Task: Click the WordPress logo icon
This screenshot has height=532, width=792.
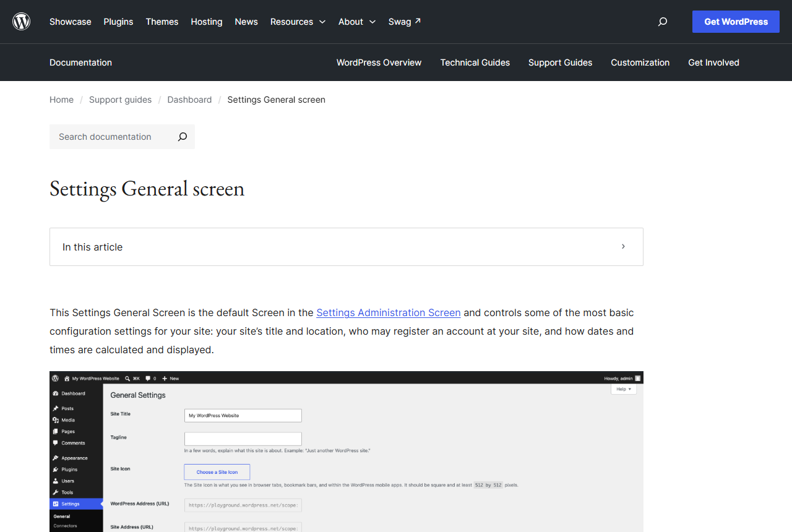Action: (22, 22)
